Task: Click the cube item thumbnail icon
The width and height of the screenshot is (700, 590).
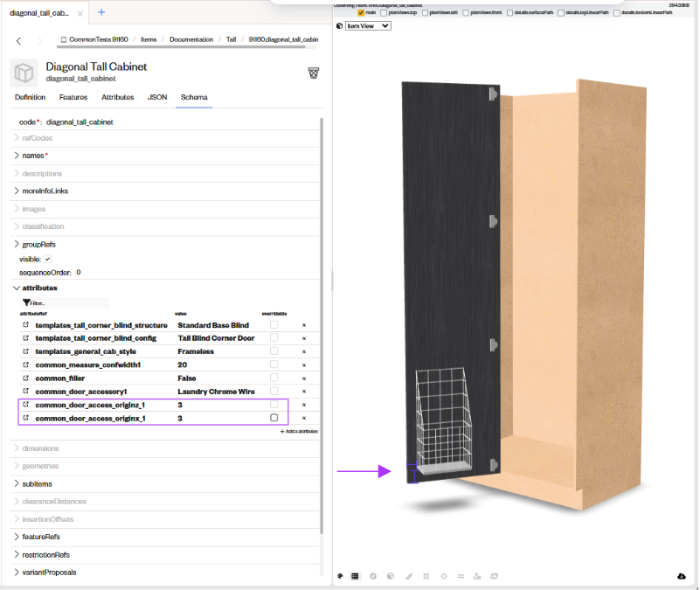Action: (x=24, y=73)
